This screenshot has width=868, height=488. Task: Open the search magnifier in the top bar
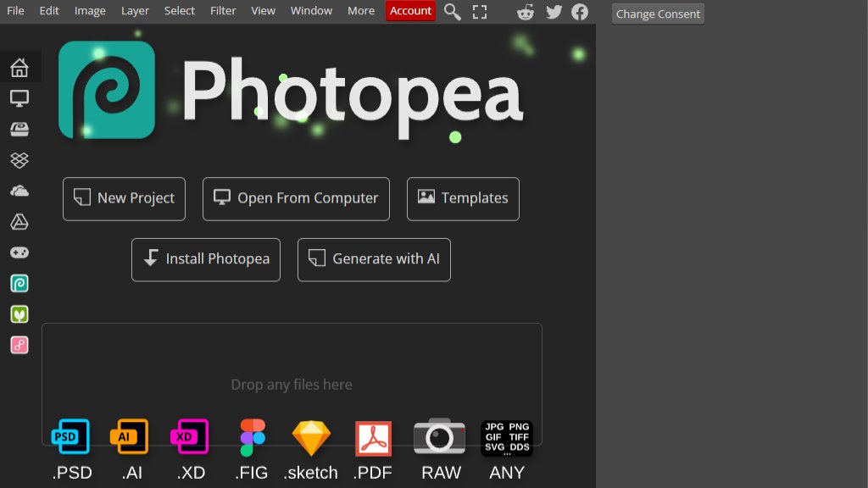452,12
